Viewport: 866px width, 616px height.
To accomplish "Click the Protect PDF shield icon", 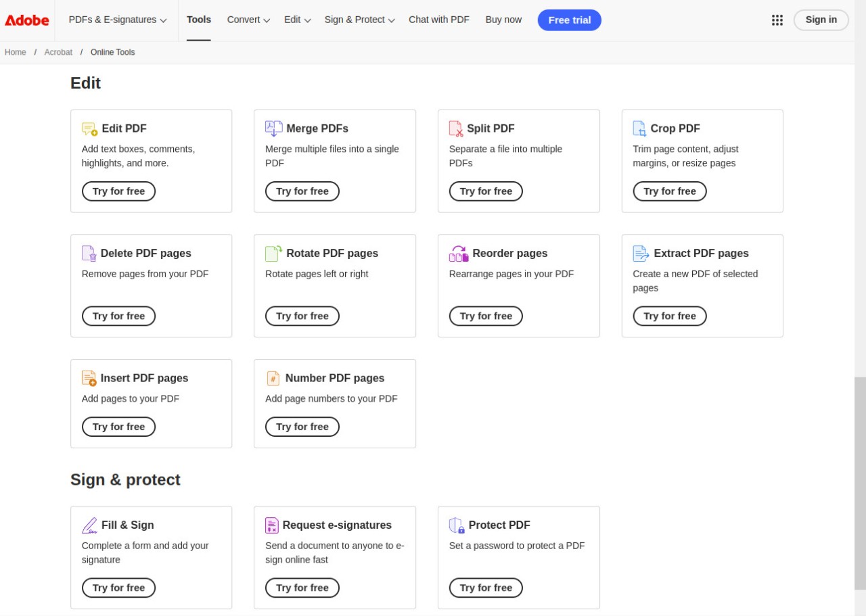I will pos(457,525).
